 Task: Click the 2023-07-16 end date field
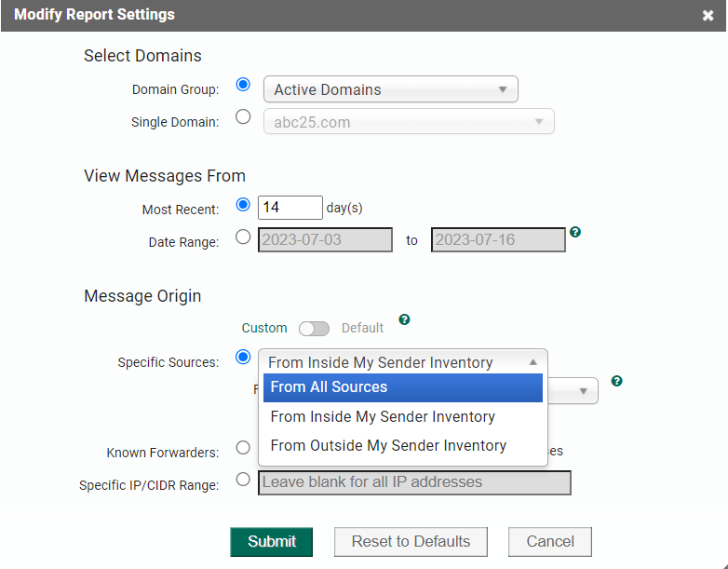tap(498, 239)
